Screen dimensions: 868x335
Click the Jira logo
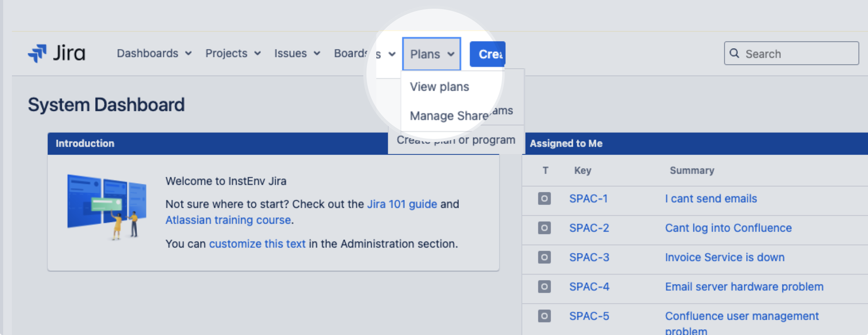point(56,53)
